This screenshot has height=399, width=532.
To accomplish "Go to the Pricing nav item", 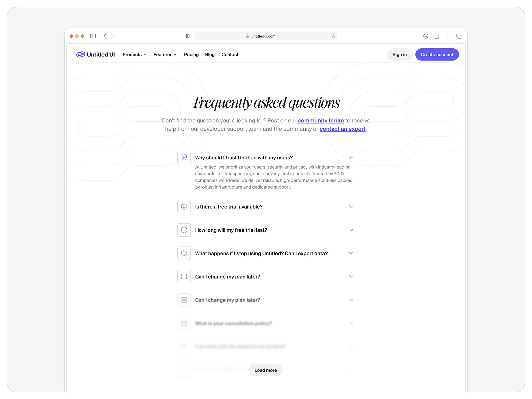I will point(191,54).
